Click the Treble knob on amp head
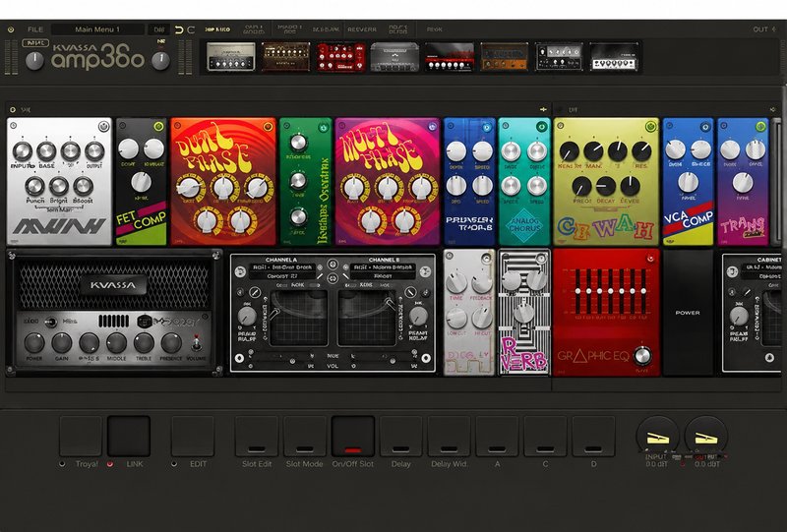The image size is (787, 532). [x=144, y=343]
